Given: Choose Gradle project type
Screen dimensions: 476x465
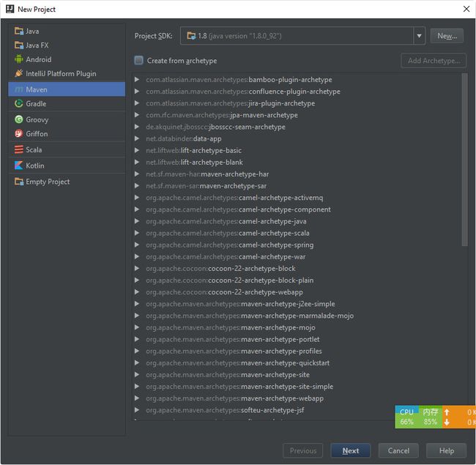Looking at the screenshot, I should click(67, 103).
